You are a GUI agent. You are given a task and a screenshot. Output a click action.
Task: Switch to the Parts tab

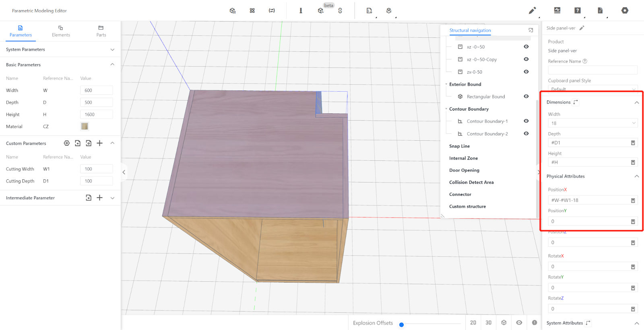pyautogui.click(x=101, y=31)
